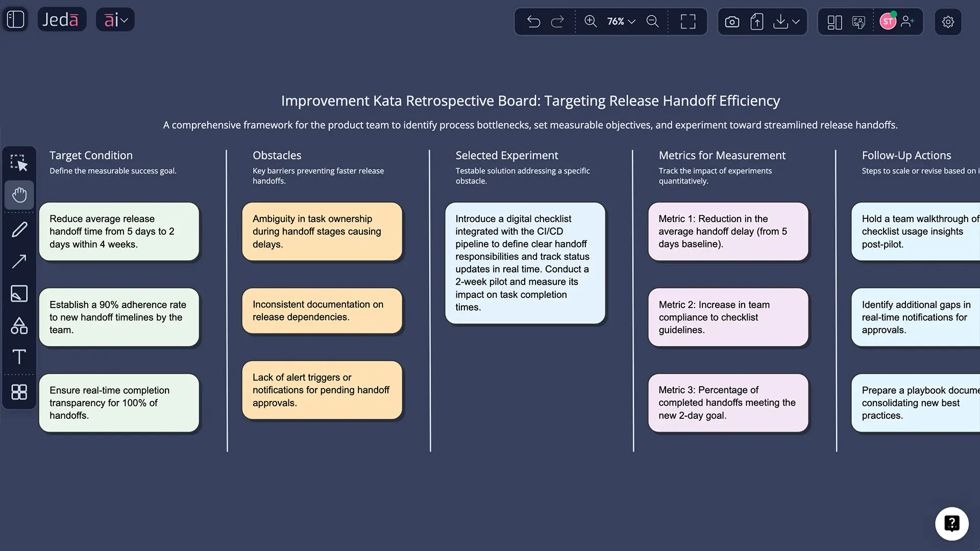This screenshot has height=551, width=980.
Task: Click the Zoom in magnifier icon
Action: (x=591, y=21)
